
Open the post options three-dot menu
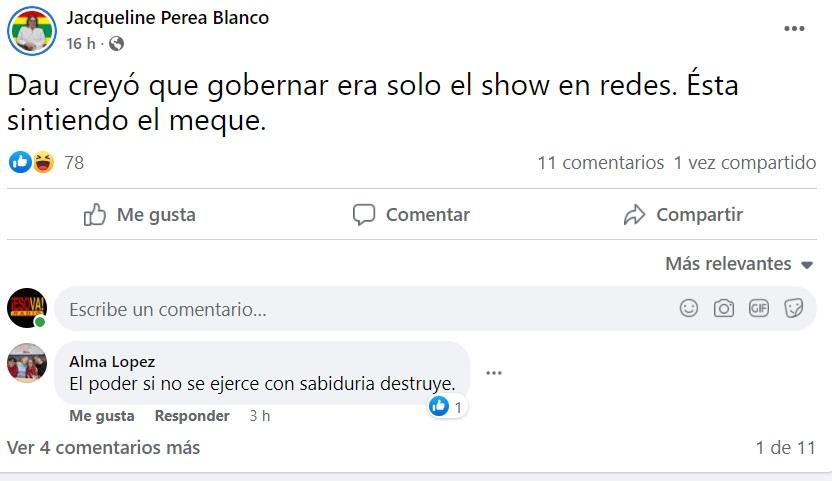click(794, 29)
